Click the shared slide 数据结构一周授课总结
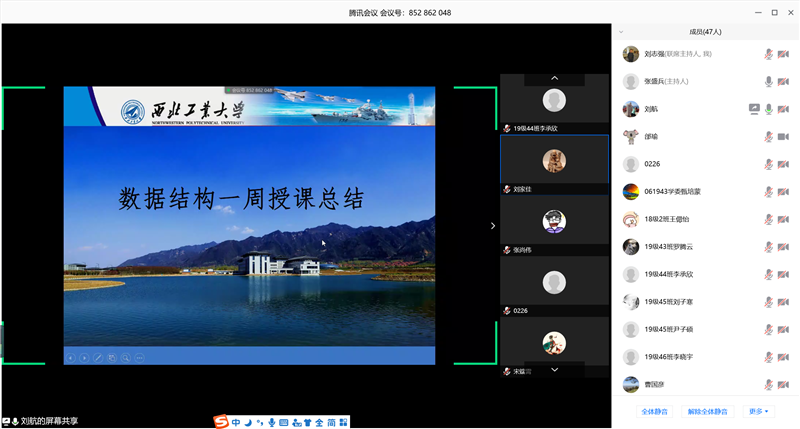The width and height of the screenshot is (800, 429). tap(249, 225)
